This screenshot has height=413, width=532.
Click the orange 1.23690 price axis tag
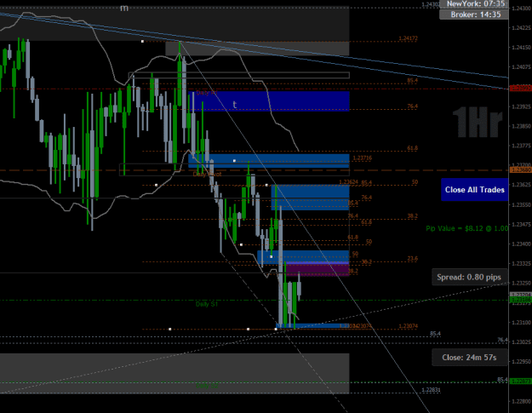pos(521,169)
